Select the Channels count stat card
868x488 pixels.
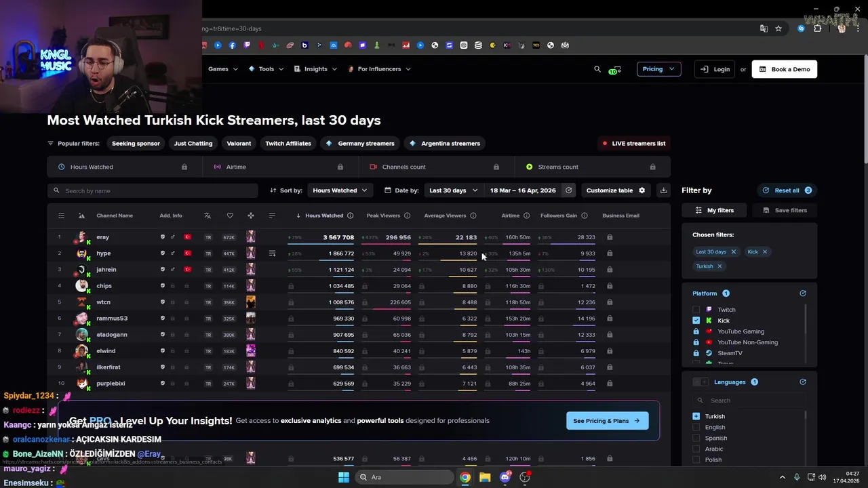click(436, 167)
